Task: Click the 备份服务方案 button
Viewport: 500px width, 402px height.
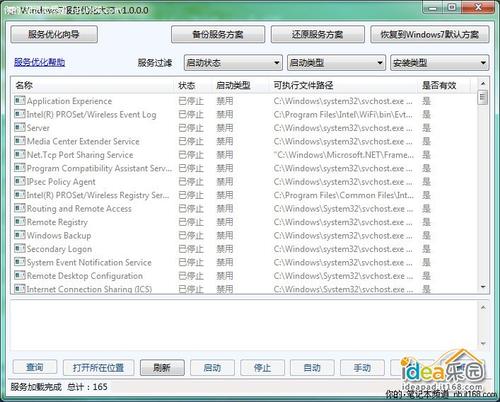Action: coord(218,34)
